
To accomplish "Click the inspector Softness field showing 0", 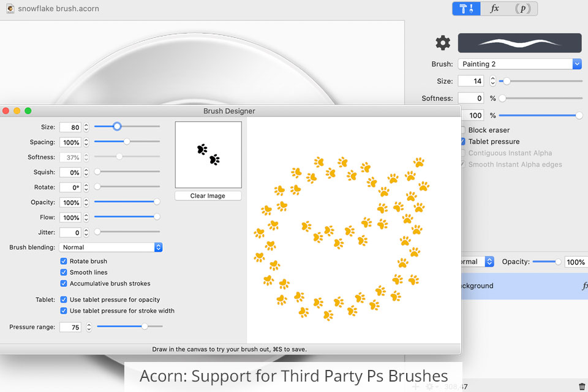I will coord(471,98).
